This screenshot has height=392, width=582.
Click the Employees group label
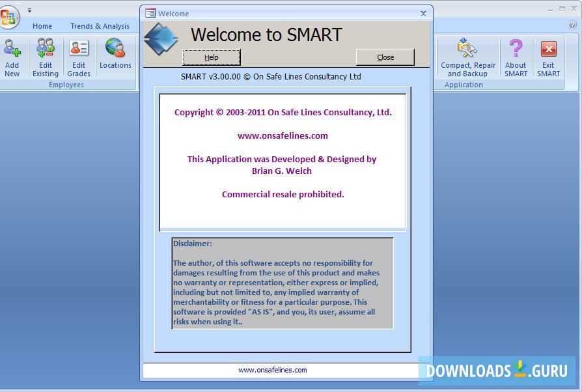pos(66,85)
